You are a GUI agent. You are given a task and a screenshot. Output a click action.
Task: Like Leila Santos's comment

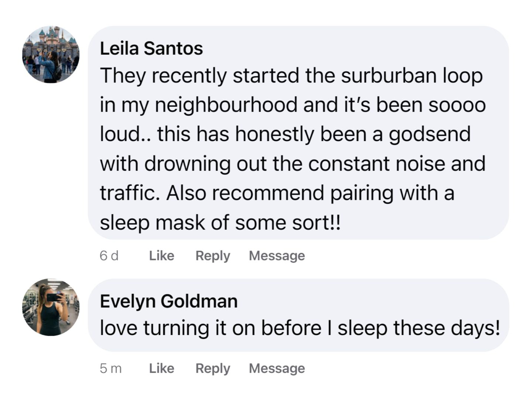coord(161,256)
